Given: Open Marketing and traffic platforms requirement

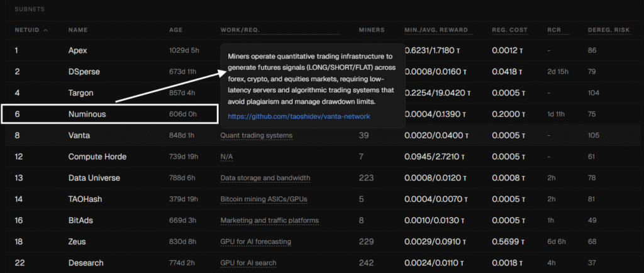Looking at the screenshot, I should pyautogui.click(x=269, y=220).
